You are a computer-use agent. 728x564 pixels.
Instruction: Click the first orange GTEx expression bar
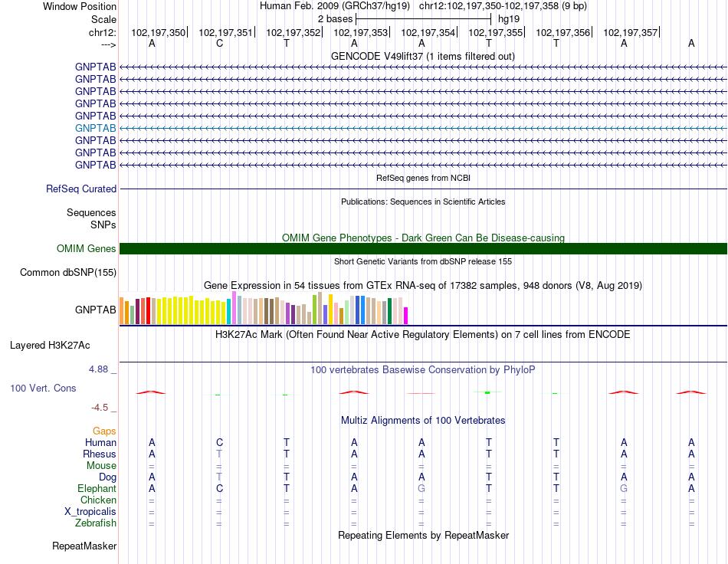point(122,310)
